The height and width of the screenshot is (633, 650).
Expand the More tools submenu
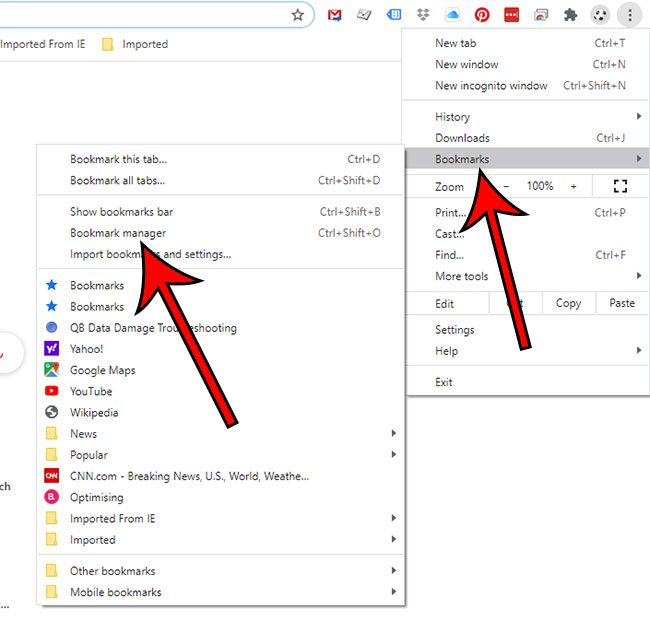click(462, 276)
